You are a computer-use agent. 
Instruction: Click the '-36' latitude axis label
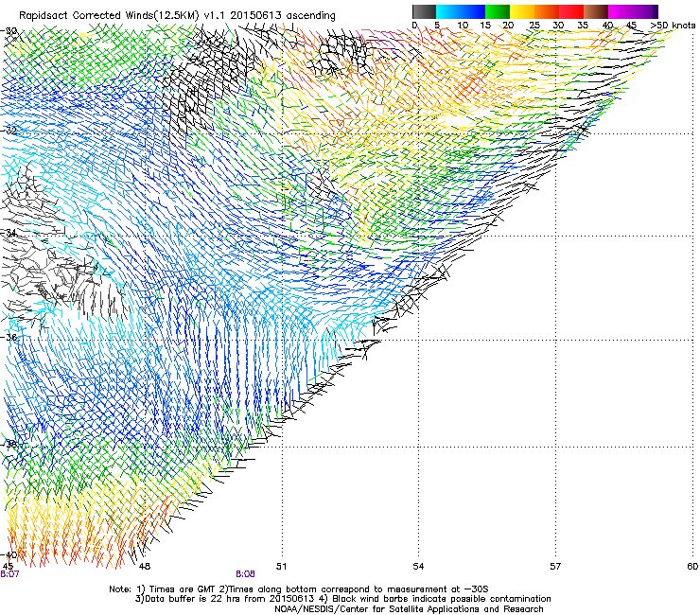tap(9, 337)
